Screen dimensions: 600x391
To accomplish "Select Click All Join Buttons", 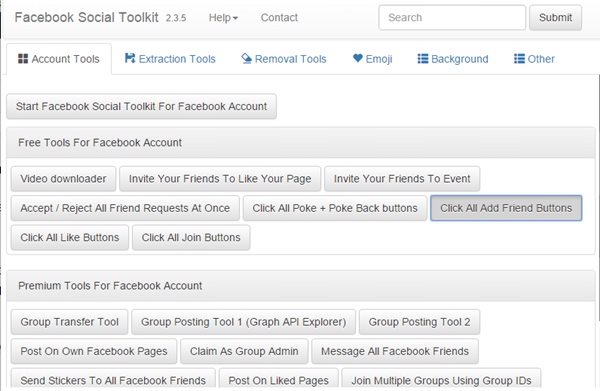I will (x=191, y=238).
